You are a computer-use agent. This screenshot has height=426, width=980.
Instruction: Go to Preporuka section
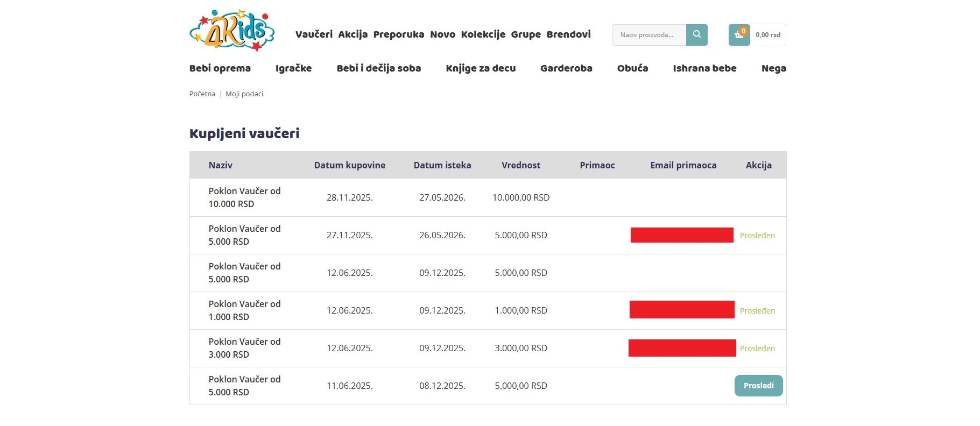click(x=398, y=34)
